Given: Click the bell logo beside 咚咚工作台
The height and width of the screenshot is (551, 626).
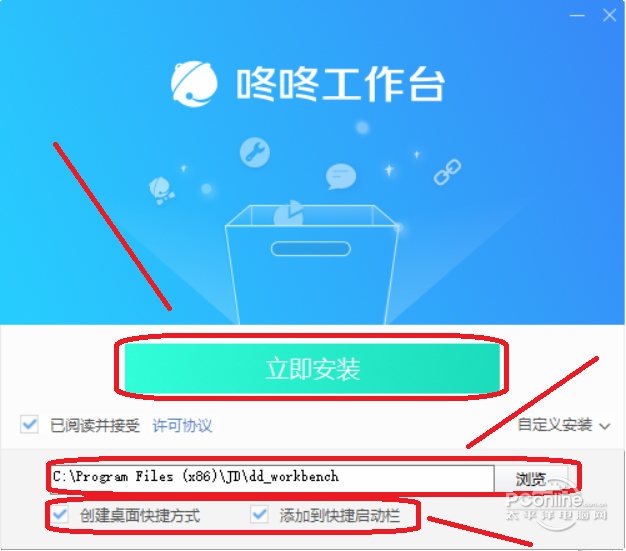Looking at the screenshot, I should tap(194, 84).
